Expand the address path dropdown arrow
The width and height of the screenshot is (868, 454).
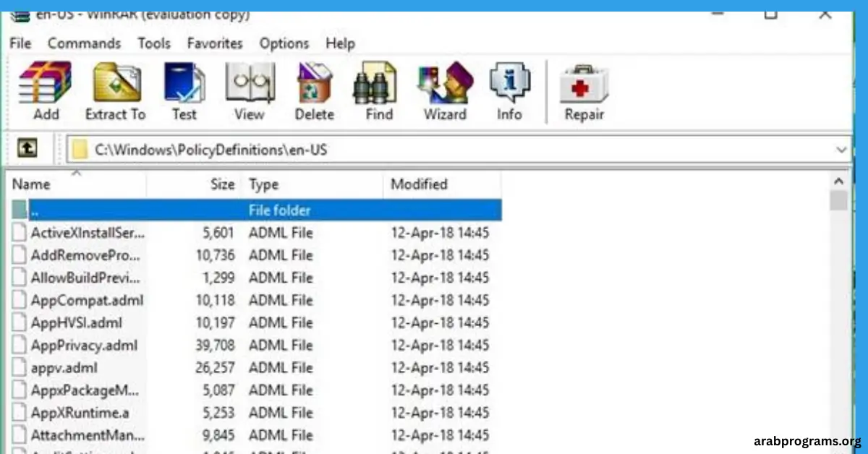841,150
